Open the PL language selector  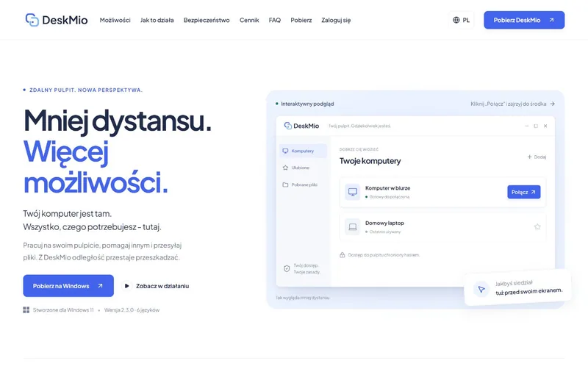click(461, 21)
